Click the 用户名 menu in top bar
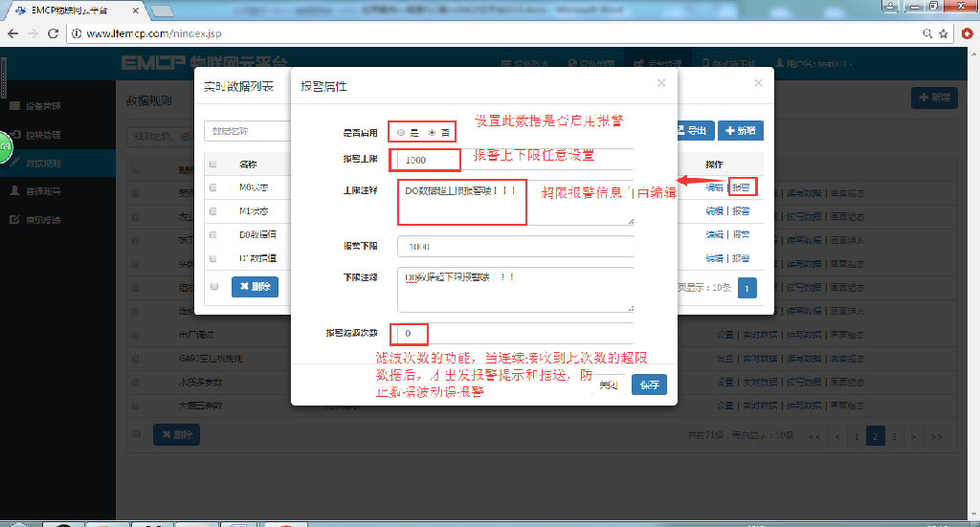 [x=813, y=64]
